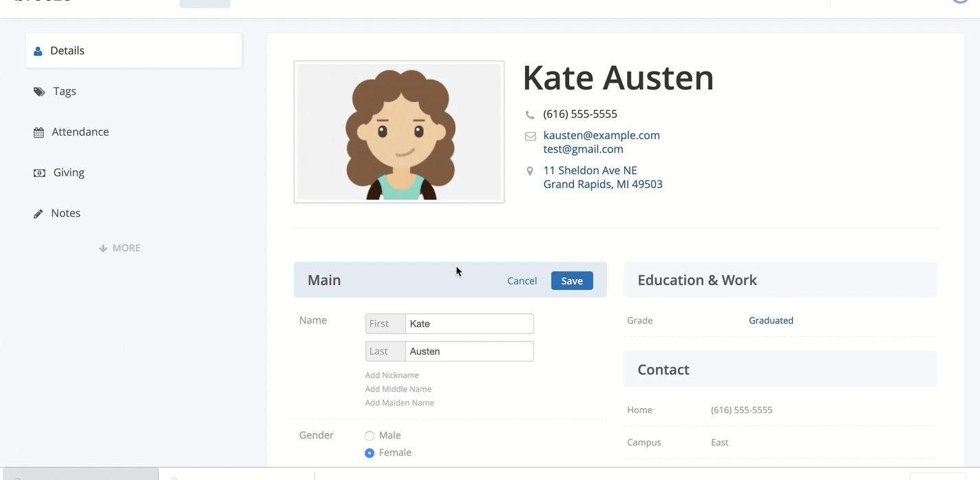Image resolution: width=980 pixels, height=480 pixels.
Task: Open kausten@example.com email link
Action: (x=601, y=135)
